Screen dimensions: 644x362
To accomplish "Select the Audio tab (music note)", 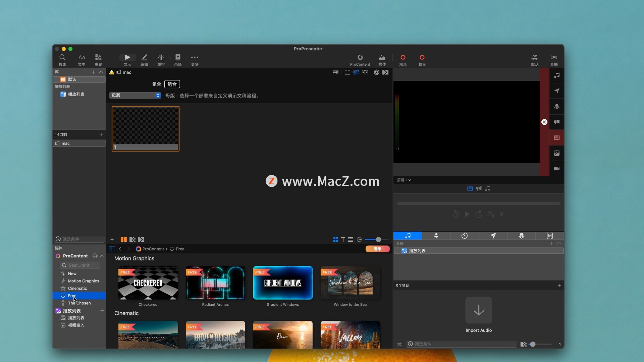I will [x=408, y=236].
